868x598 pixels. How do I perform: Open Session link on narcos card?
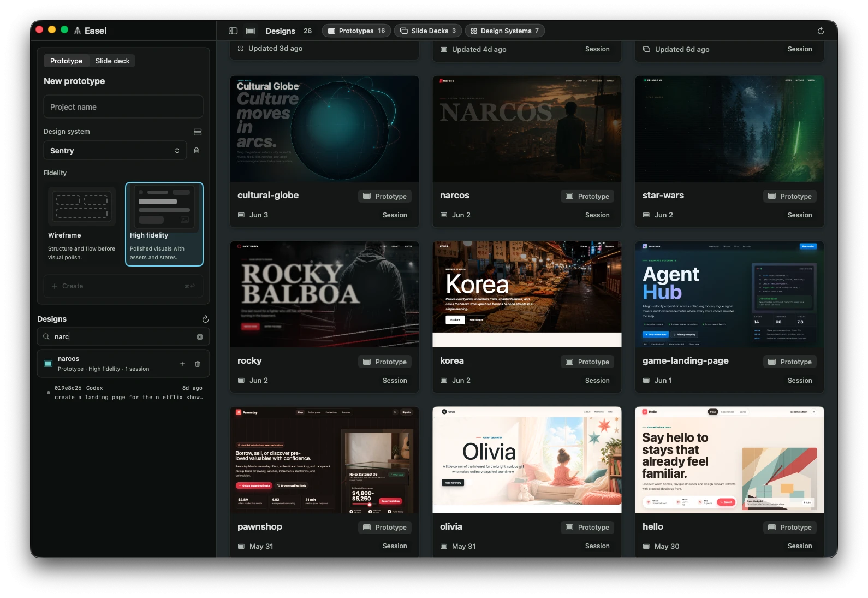[x=597, y=215]
